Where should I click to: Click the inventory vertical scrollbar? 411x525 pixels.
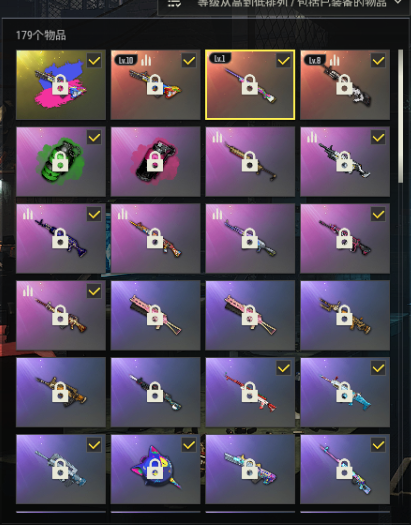[401, 117]
